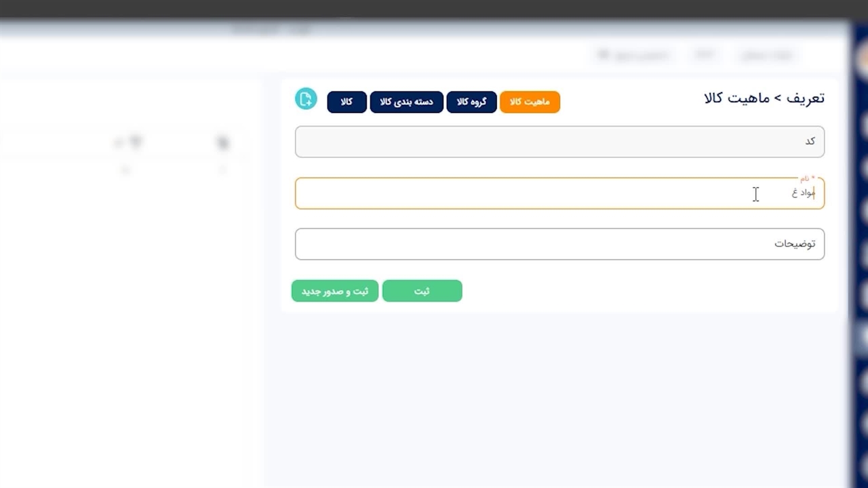Screen dimensions: 868x488
Task: Open the user avatar atop the sidebar
Action: coord(863,58)
